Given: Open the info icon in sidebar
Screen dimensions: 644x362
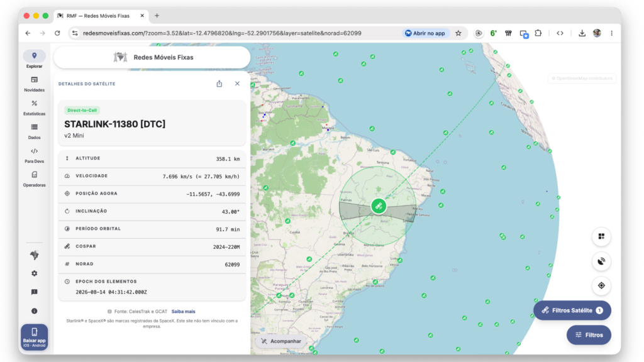Looking at the screenshot, I should click(34, 310).
